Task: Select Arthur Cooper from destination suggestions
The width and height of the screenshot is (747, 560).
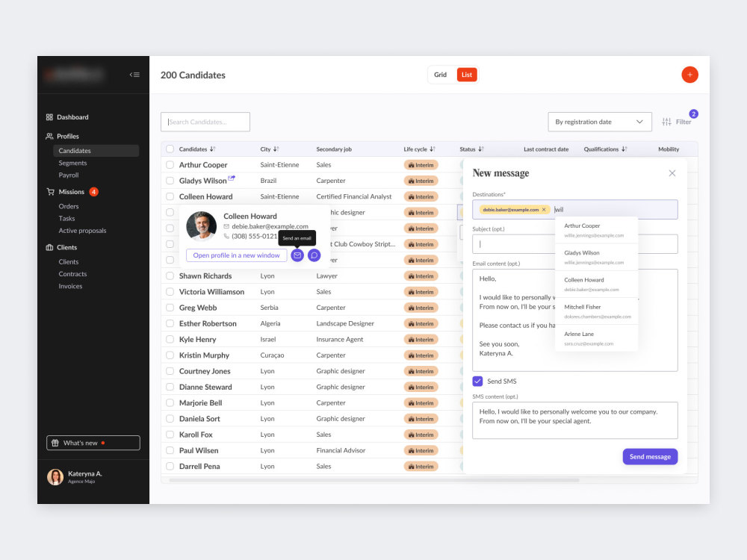Action: click(x=596, y=230)
